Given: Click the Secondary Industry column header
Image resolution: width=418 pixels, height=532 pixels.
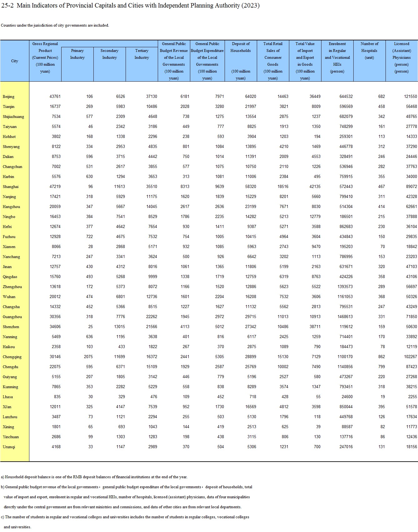Looking at the screenshot, I should [109, 54].
